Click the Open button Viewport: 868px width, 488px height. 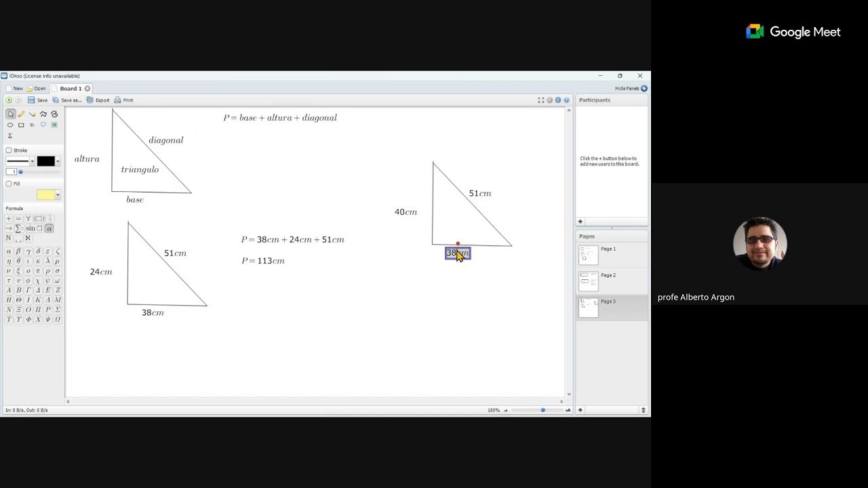tap(37, 89)
